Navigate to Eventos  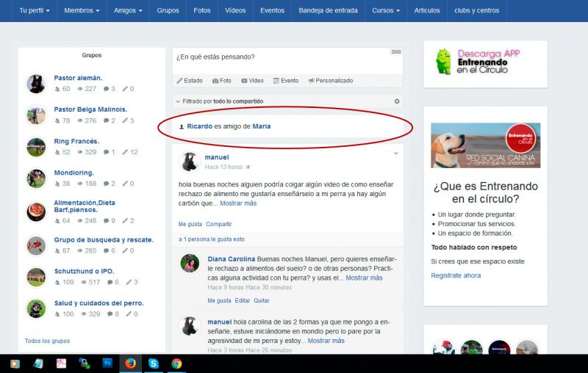272,10
